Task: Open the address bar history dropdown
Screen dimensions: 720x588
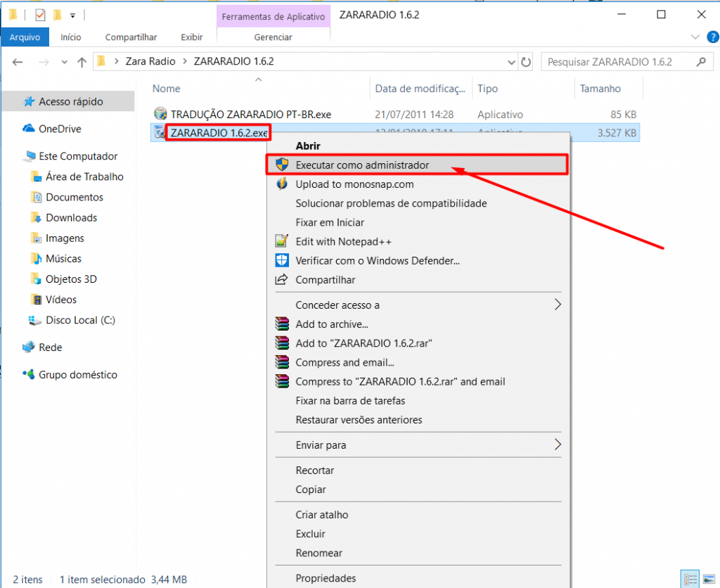Action: pyautogui.click(x=510, y=62)
